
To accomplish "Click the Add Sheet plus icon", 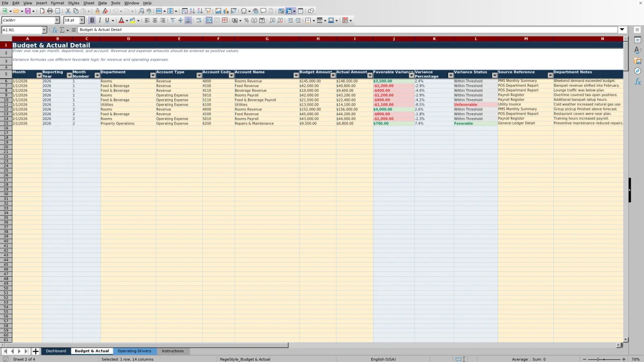I will [36, 351].
